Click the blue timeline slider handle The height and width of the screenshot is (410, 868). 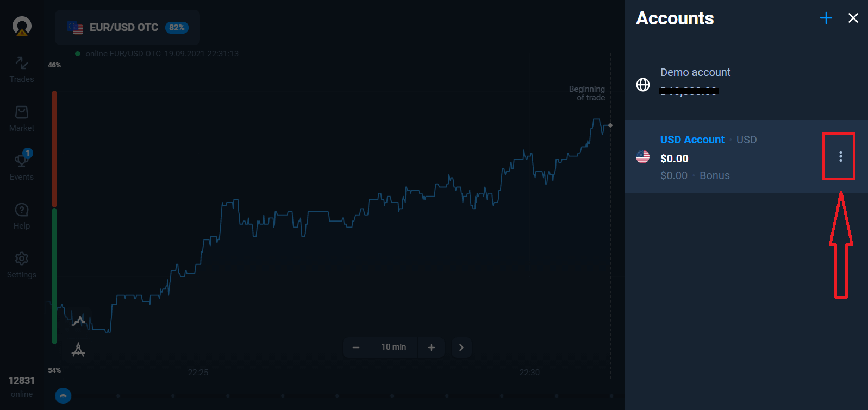pyautogui.click(x=63, y=396)
